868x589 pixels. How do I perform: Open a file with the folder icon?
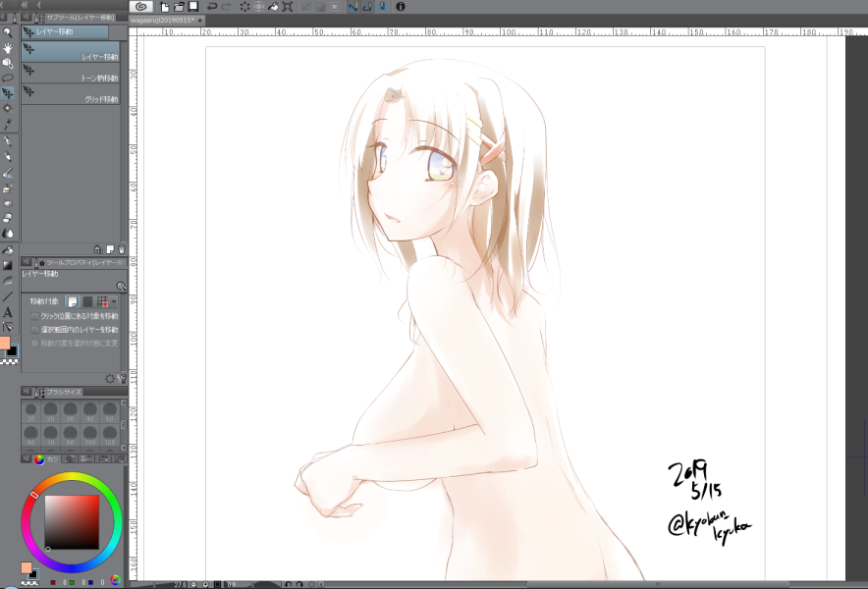point(179,7)
